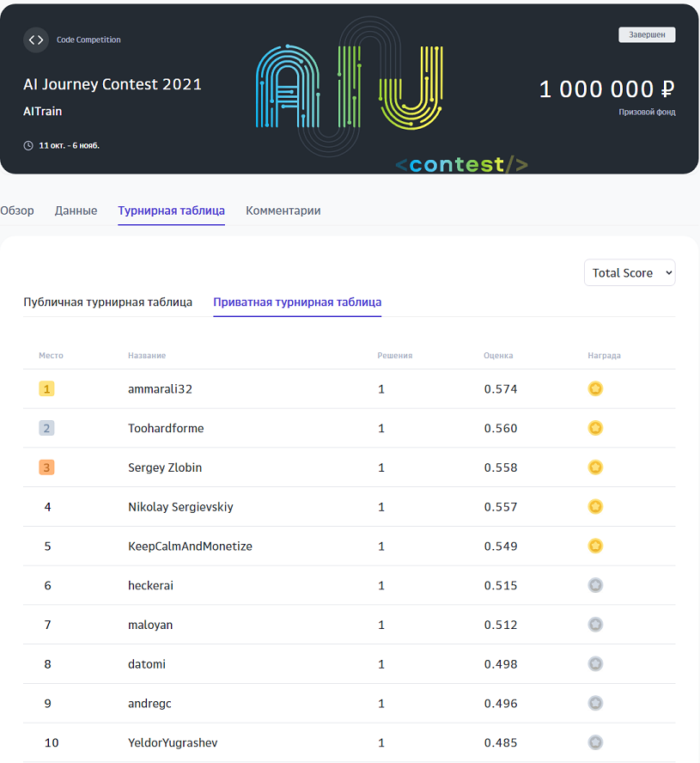Click the clock icon beside contest dates

(x=28, y=145)
